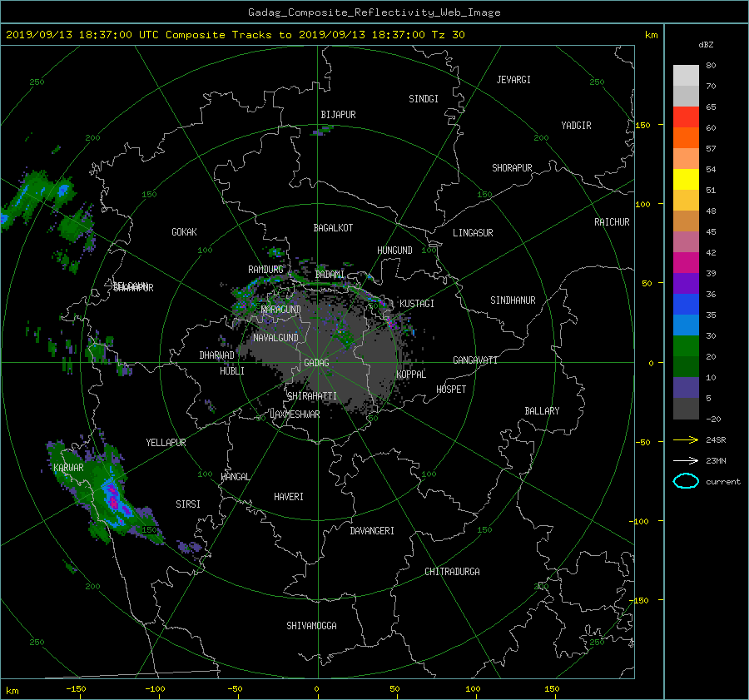The width and height of the screenshot is (749, 700).
Task: Click the HUNGUND city label
Action: tap(394, 251)
